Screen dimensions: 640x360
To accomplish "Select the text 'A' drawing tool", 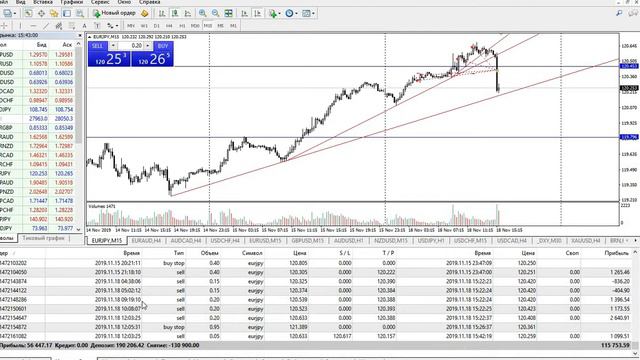I will [x=84, y=26].
